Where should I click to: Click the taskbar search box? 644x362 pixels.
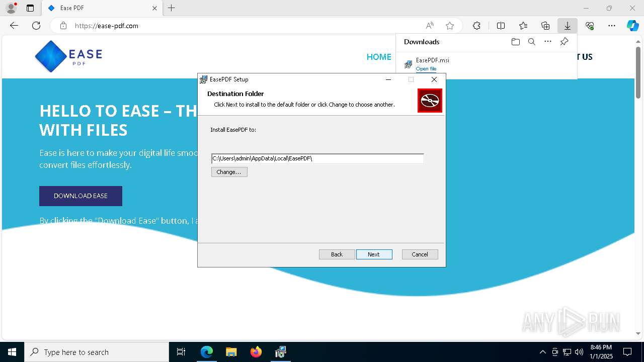(x=97, y=352)
